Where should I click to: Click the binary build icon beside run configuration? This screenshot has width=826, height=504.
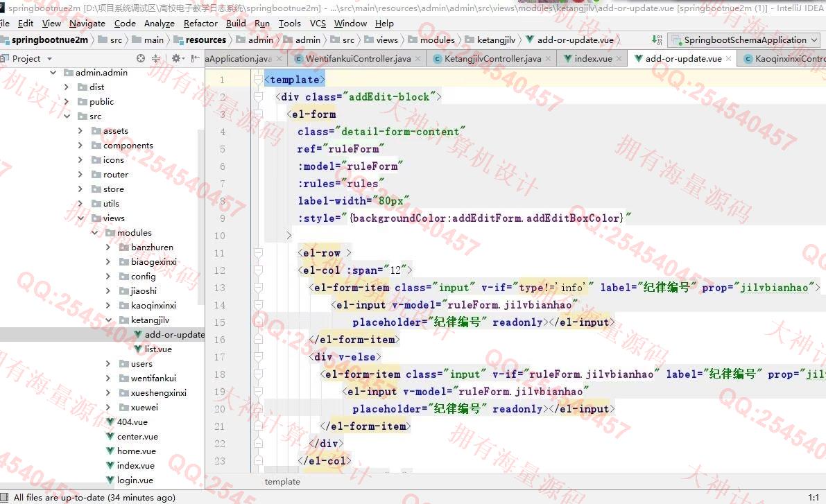pos(656,40)
